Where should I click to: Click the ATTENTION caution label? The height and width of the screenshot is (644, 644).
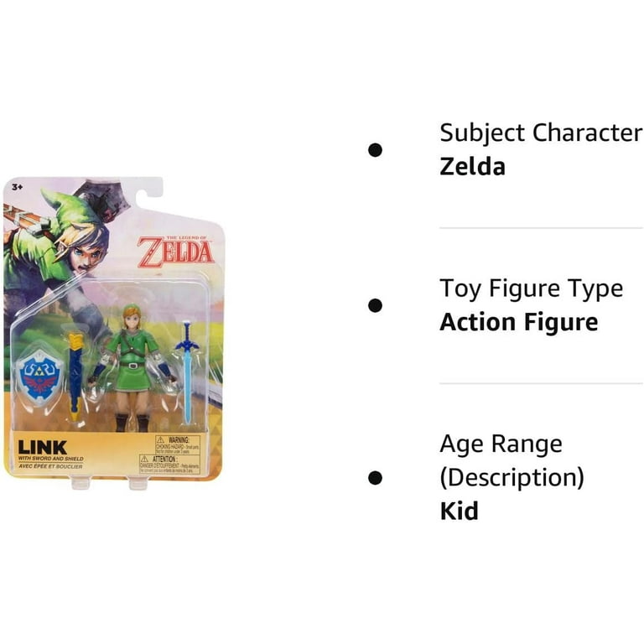(169, 464)
